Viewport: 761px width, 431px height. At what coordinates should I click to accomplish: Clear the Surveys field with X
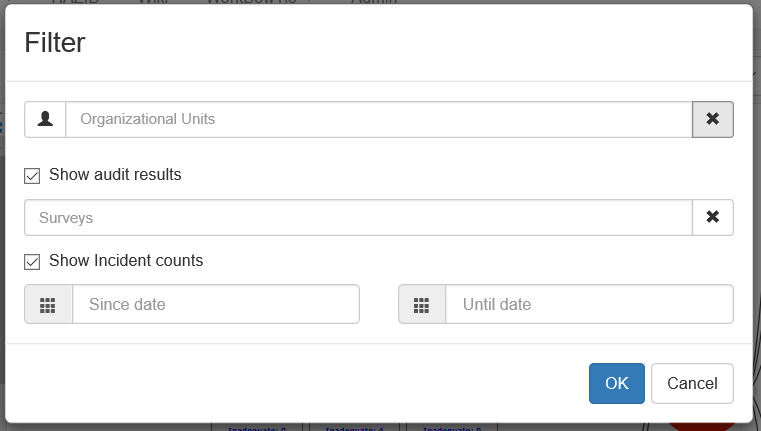[712, 217]
